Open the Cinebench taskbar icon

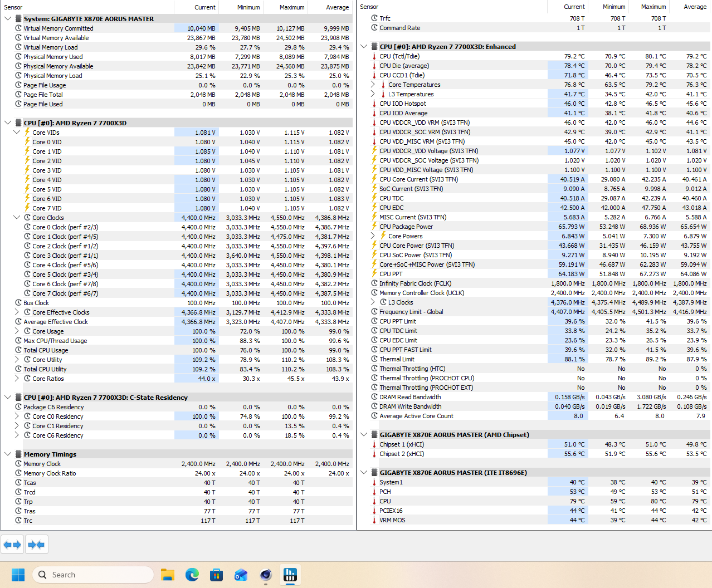pos(266,575)
